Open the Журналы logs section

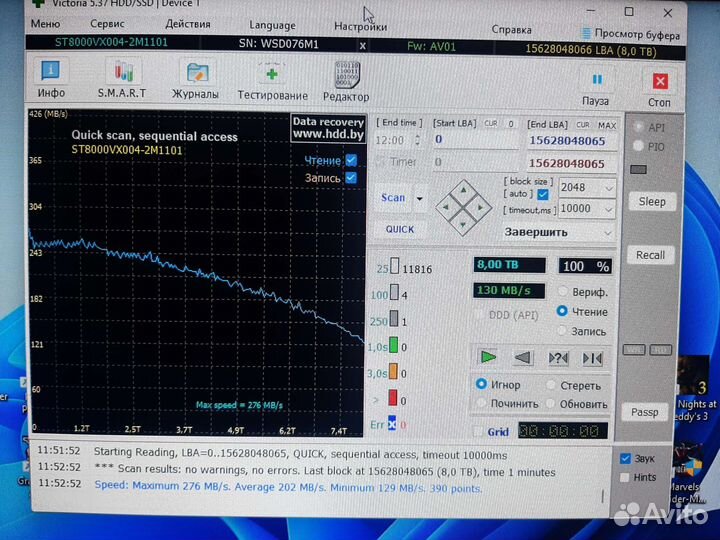(196, 80)
